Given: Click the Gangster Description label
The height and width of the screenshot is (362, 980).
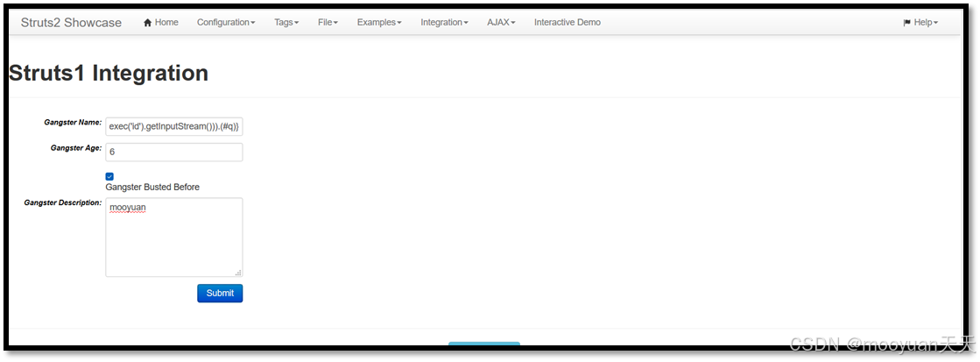Looking at the screenshot, I should click(62, 202).
